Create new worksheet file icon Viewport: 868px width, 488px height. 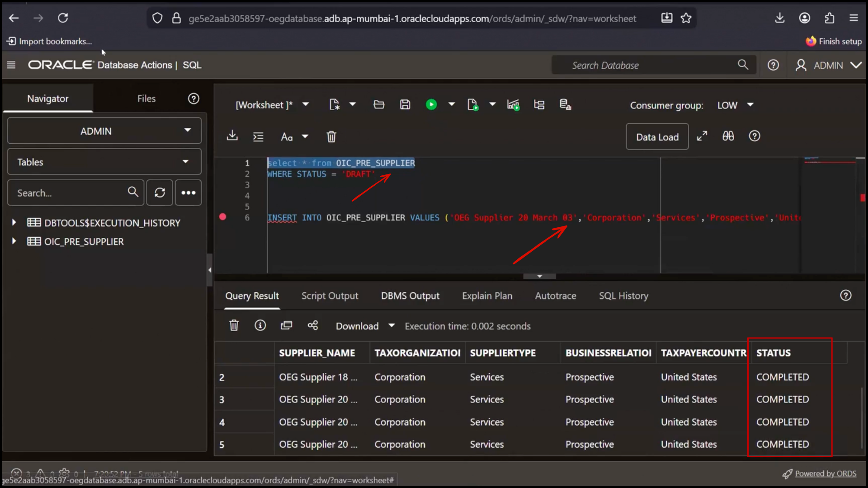tap(334, 105)
